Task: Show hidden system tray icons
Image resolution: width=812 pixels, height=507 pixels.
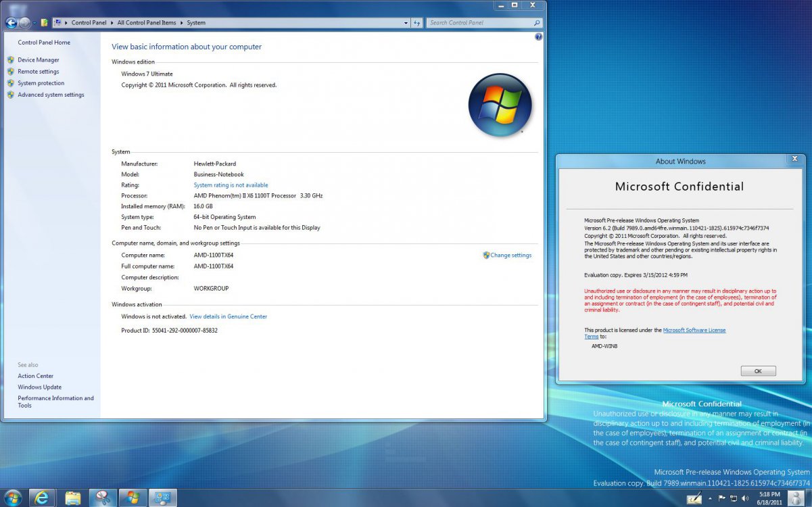Action: coord(711,499)
